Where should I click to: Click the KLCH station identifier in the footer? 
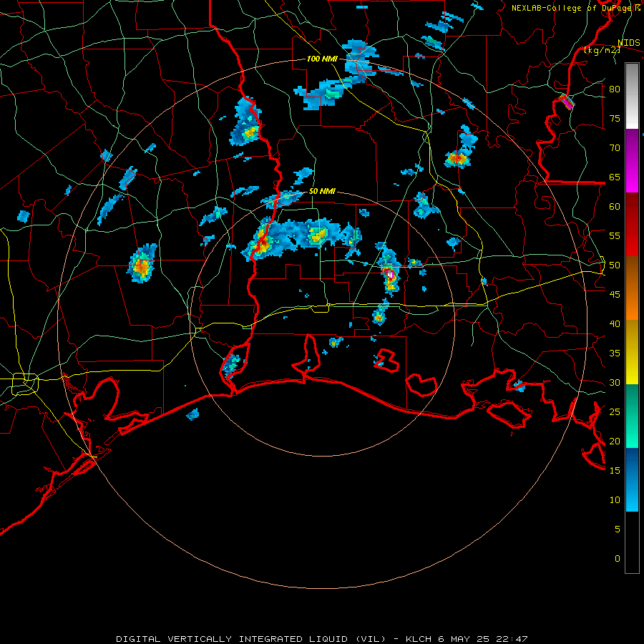click(418, 639)
